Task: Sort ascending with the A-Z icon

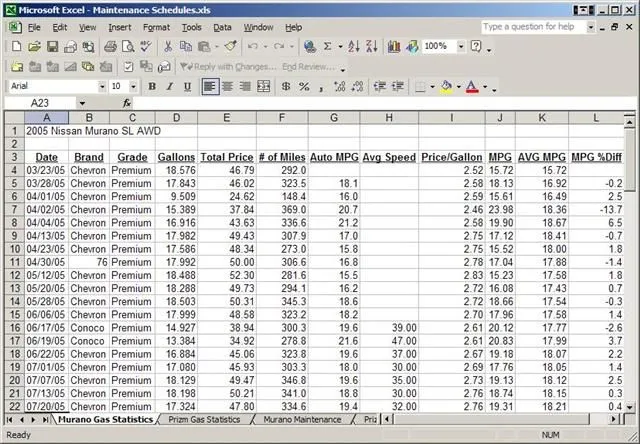Action: pos(354,47)
